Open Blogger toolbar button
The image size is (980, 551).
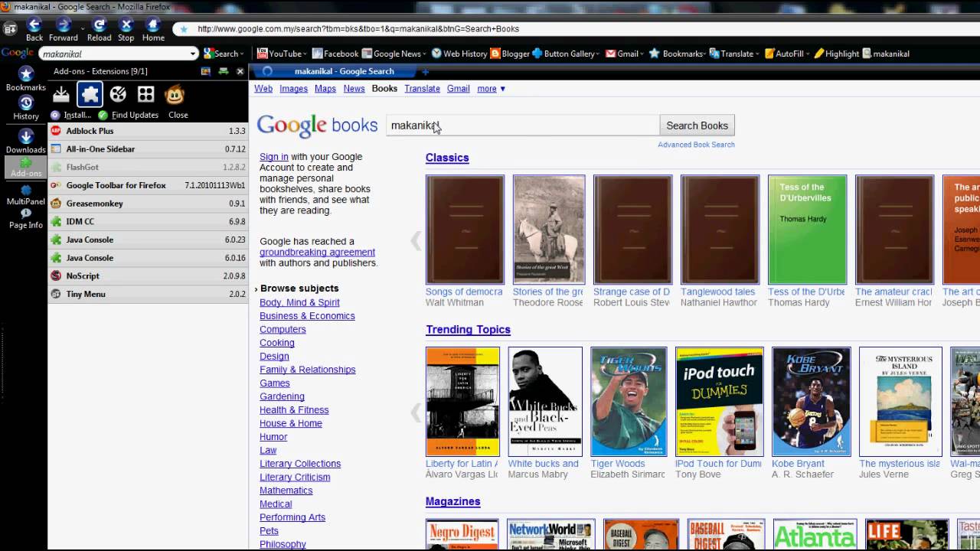510,54
